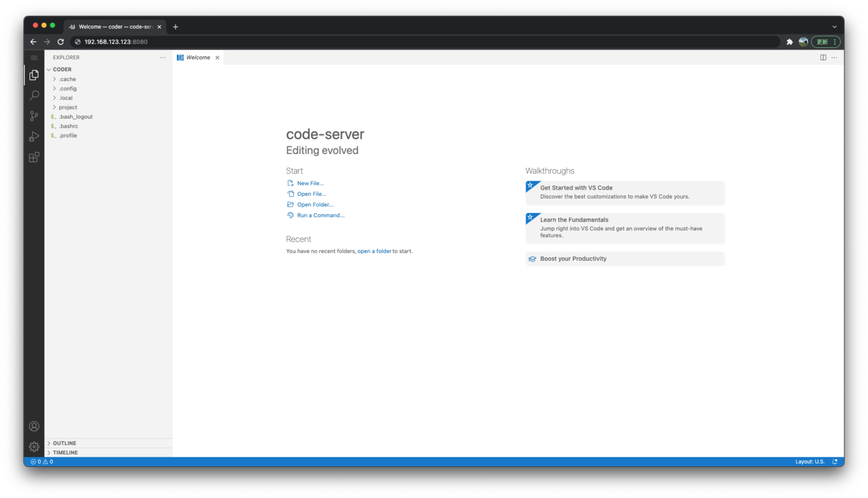Go back in browser history
This screenshot has width=868, height=498.
coord(33,42)
